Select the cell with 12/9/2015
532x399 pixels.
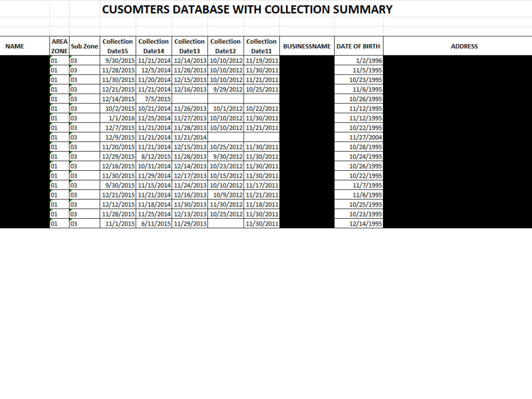point(118,137)
